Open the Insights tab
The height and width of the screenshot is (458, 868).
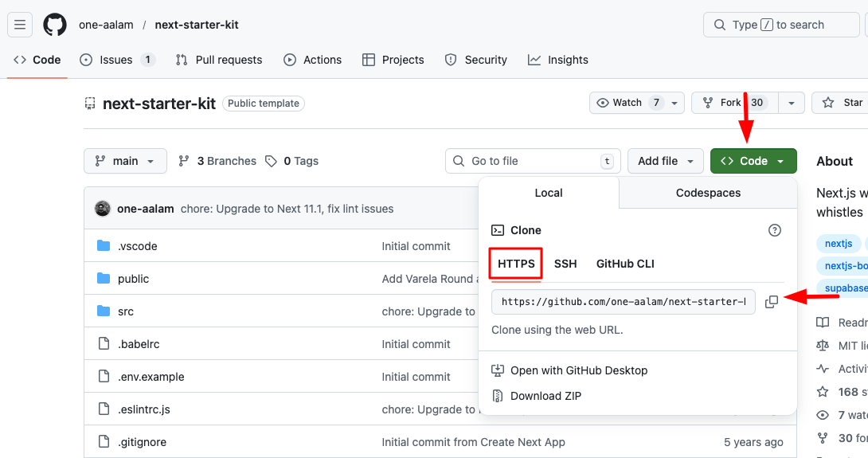coord(558,60)
